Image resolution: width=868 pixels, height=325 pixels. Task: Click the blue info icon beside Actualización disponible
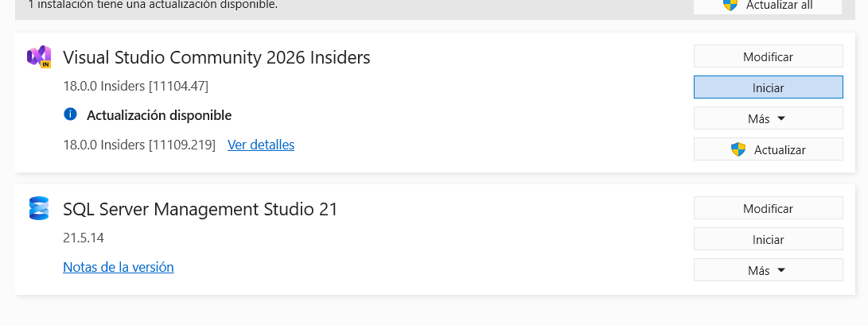[70, 114]
